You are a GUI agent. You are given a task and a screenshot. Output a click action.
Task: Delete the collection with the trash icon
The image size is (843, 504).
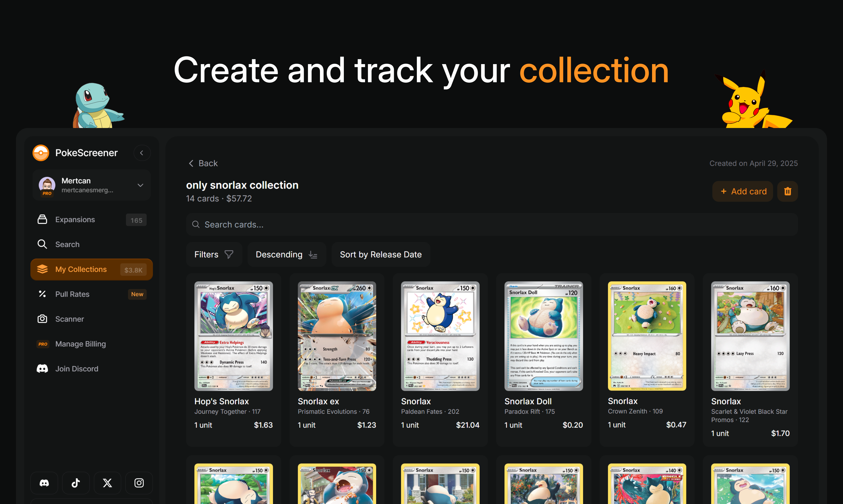click(788, 192)
